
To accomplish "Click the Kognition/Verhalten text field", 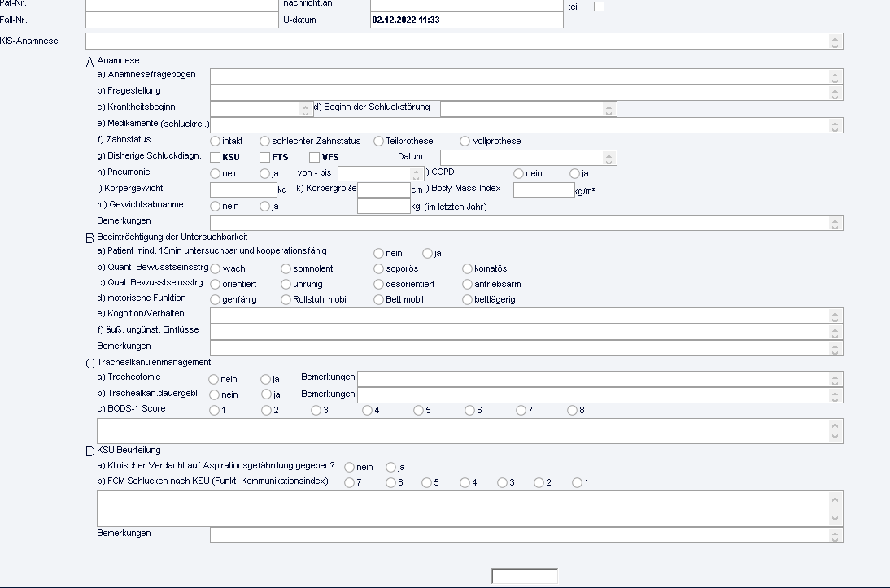I will click(x=526, y=316).
